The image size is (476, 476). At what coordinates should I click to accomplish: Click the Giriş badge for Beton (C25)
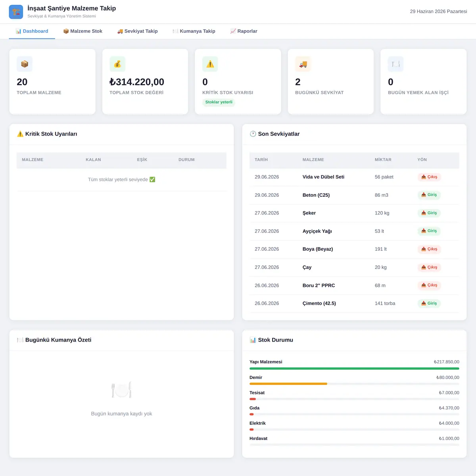[429, 195]
